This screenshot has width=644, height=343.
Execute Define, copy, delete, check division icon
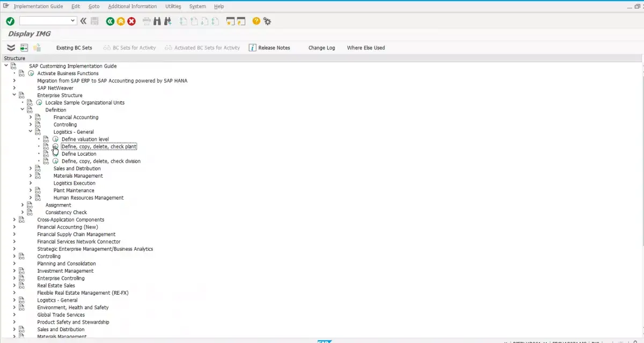coord(55,161)
